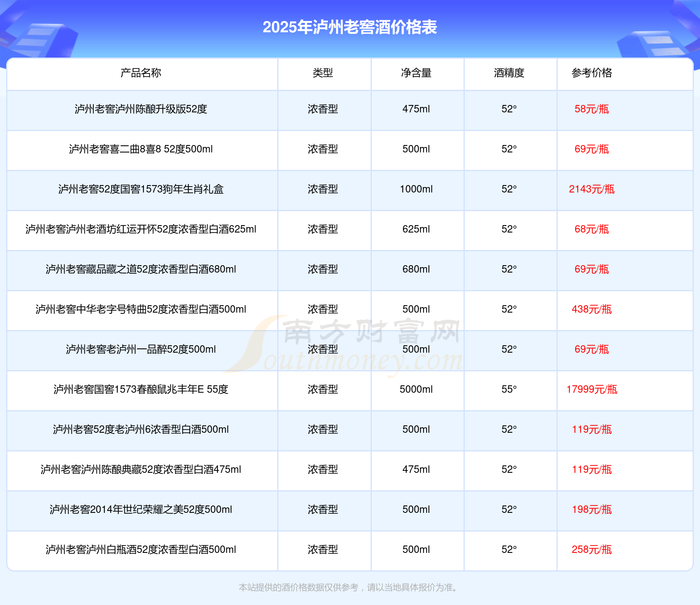Select product name "泸州老窖泸州老酒坊红运开怀52度浓香型白酒625ml"
Screen dimensions: 700x605
(x=141, y=229)
